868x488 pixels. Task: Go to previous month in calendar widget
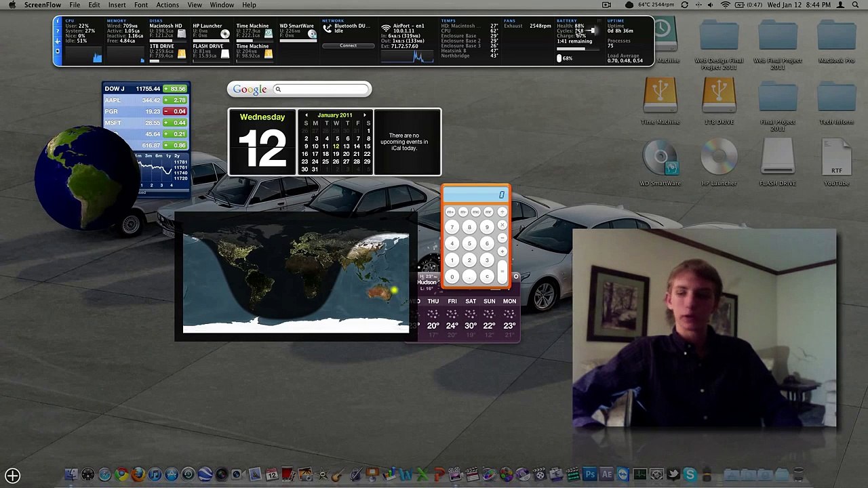[307, 115]
